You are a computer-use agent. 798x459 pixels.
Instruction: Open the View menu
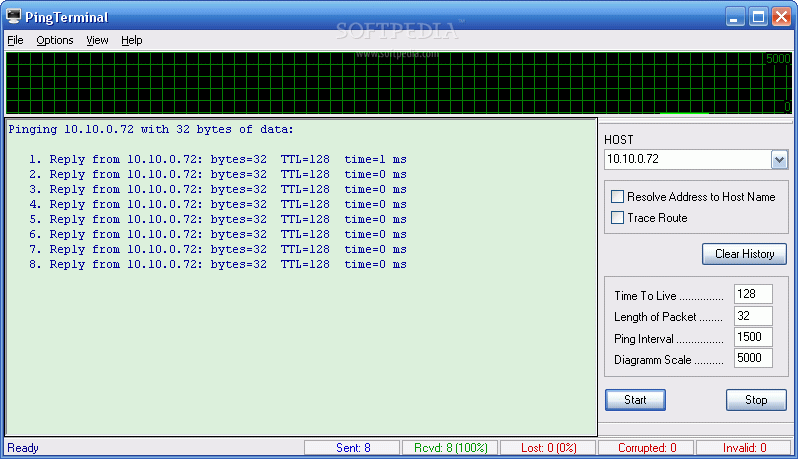point(97,40)
